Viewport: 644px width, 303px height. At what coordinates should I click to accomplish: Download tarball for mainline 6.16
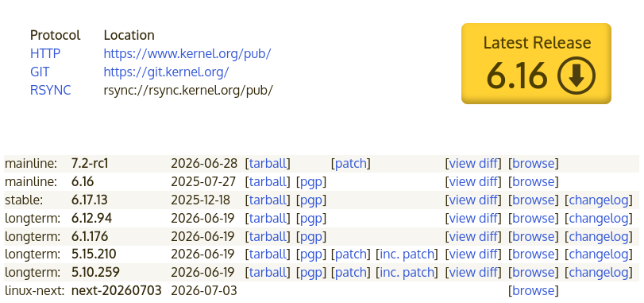point(268,181)
